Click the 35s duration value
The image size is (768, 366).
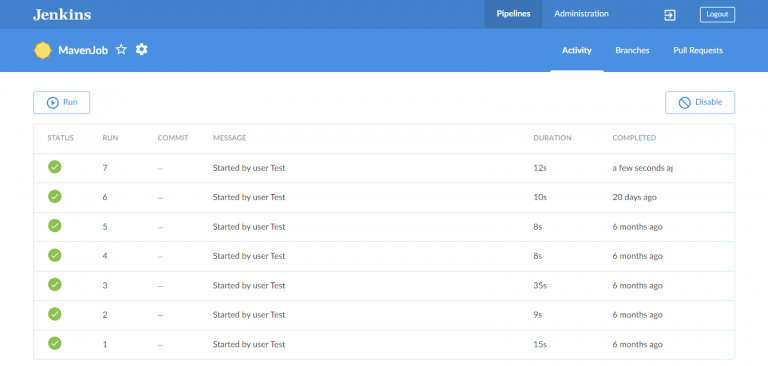(540, 286)
